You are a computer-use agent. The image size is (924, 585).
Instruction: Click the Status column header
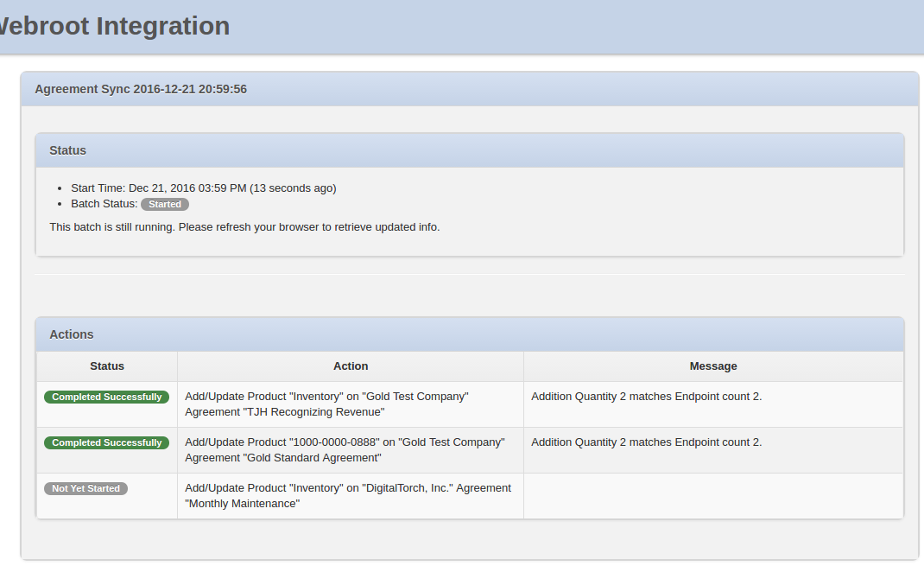pos(107,366)
